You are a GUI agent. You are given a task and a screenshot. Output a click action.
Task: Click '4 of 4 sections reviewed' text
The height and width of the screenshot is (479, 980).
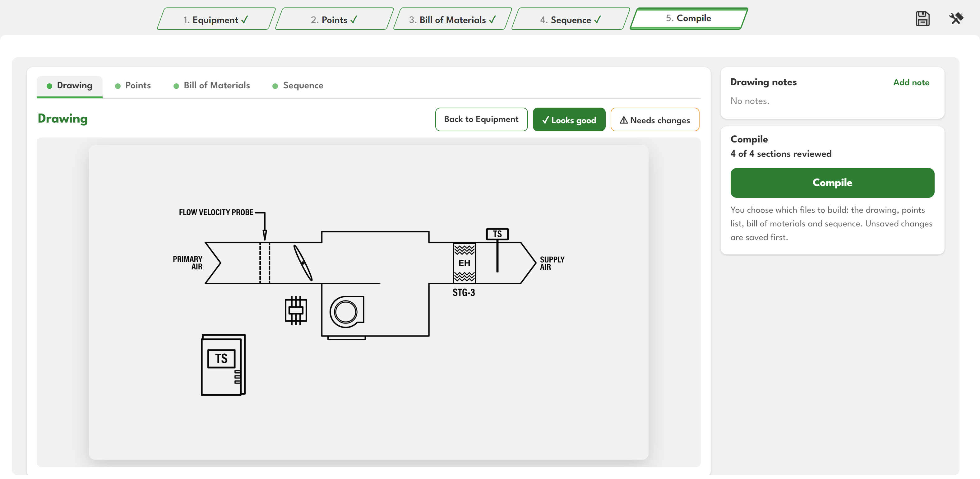781,154
